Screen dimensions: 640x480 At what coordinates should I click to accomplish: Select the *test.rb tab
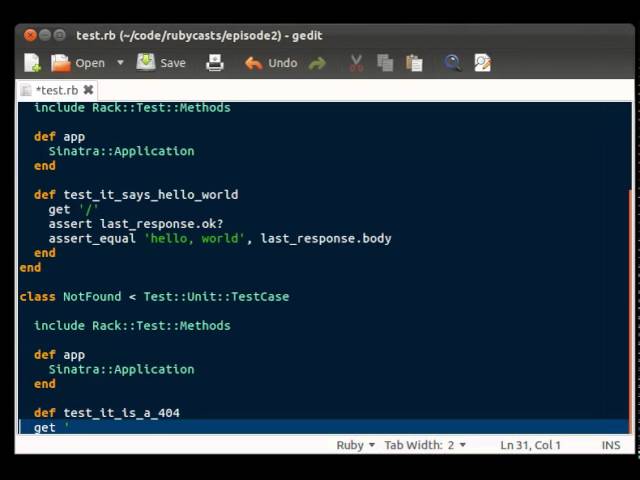point(57,90)
